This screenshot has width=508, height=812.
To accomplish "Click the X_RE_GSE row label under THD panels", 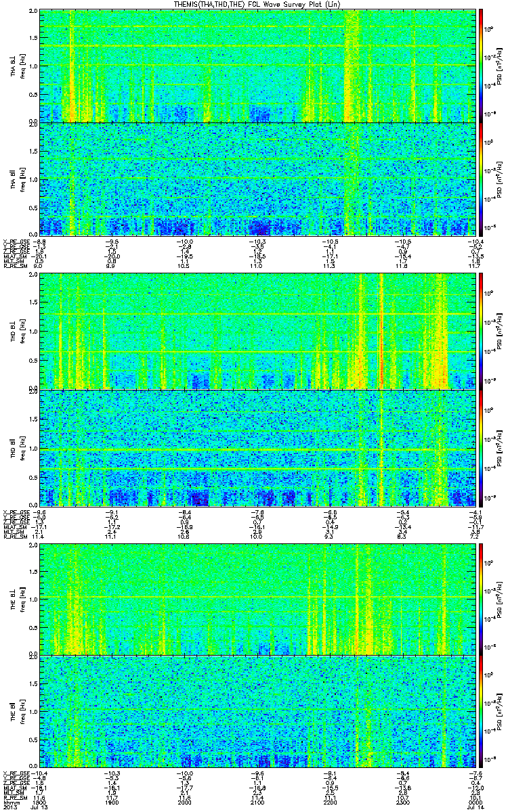I will (x=16, y=511).
